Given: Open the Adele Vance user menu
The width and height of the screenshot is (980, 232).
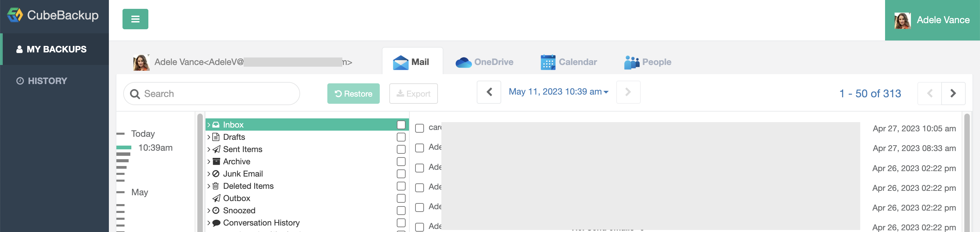Looking at the screenshot, I should [932, 20].
